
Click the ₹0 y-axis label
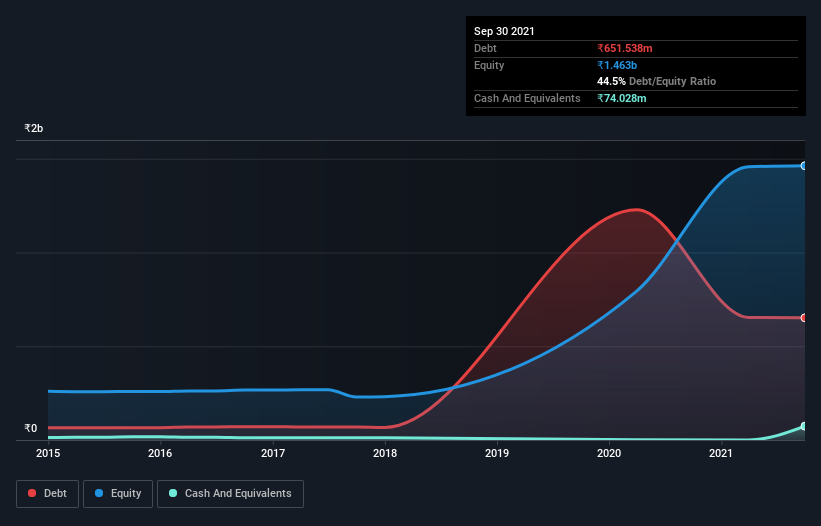(x=31, y=428)
